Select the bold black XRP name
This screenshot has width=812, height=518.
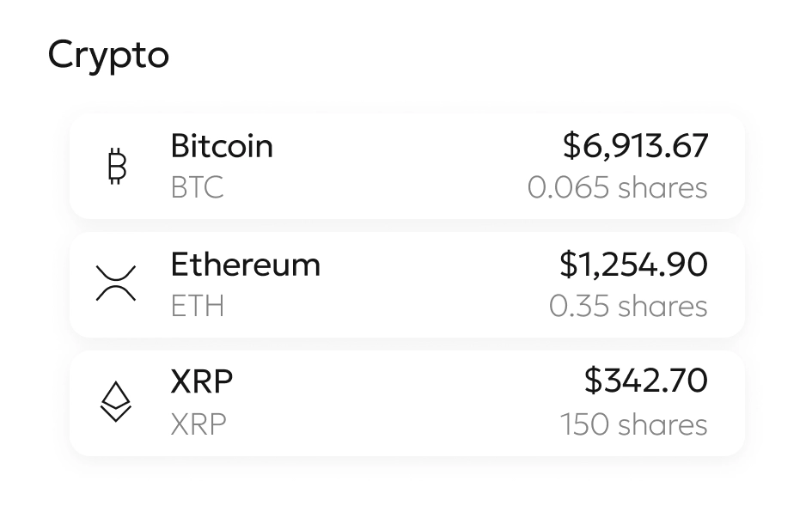[202, 381]
